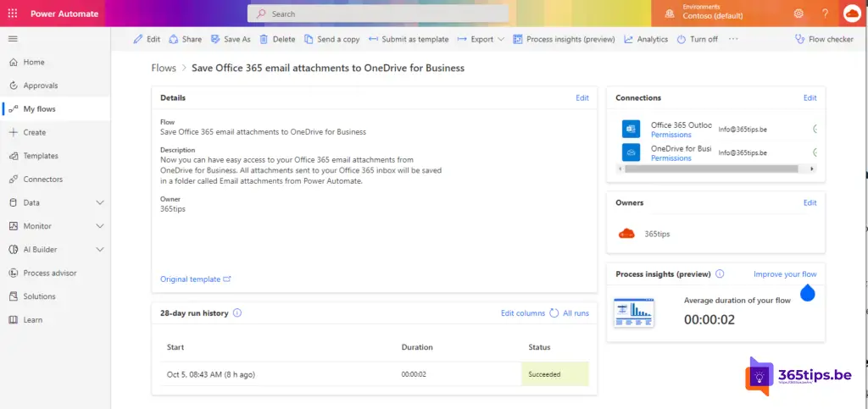Click the OneDrive for Business connector icon

pos(631,152)
